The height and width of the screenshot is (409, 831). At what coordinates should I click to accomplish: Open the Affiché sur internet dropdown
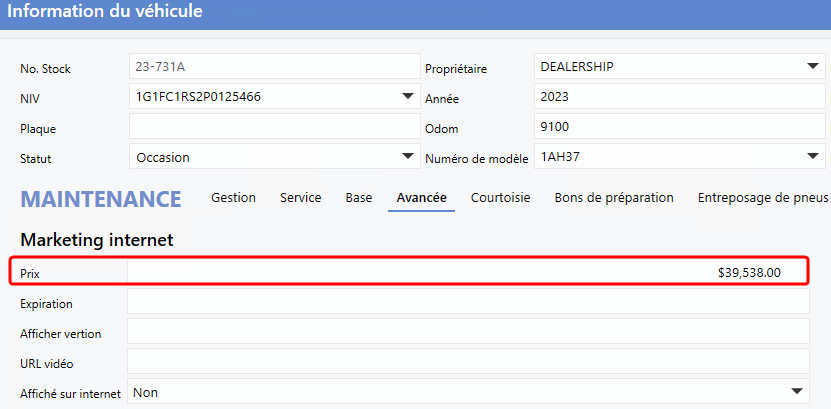(x=797, y=392)
